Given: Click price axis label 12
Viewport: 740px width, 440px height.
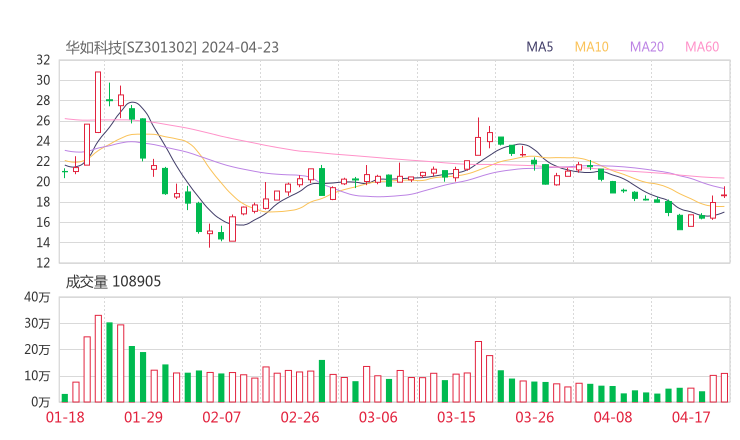Looking at the screenshot, I should tap(43, 263).
